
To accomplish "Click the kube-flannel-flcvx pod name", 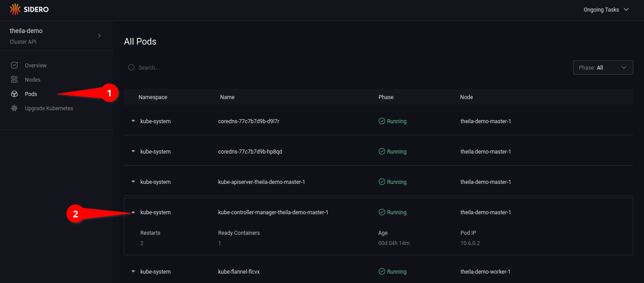I will coord(238,272).
